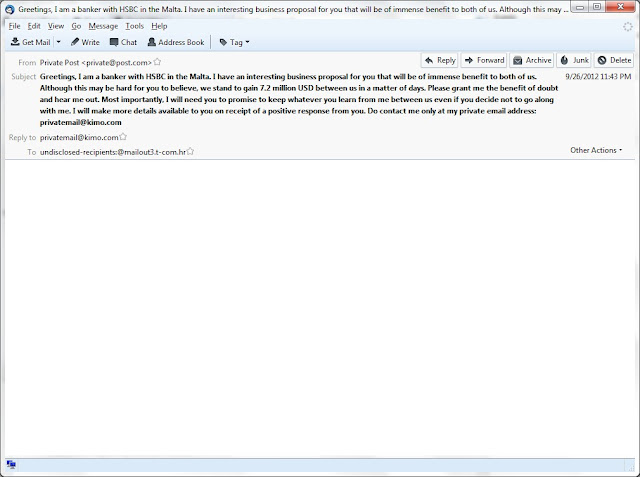
Task: Delete this message
Action: click(614, 60)
